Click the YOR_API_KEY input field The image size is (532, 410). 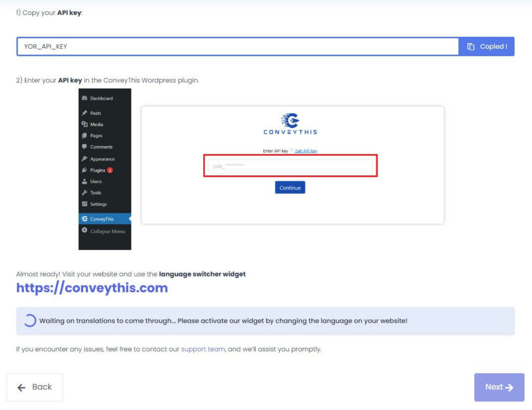(237, 47)
